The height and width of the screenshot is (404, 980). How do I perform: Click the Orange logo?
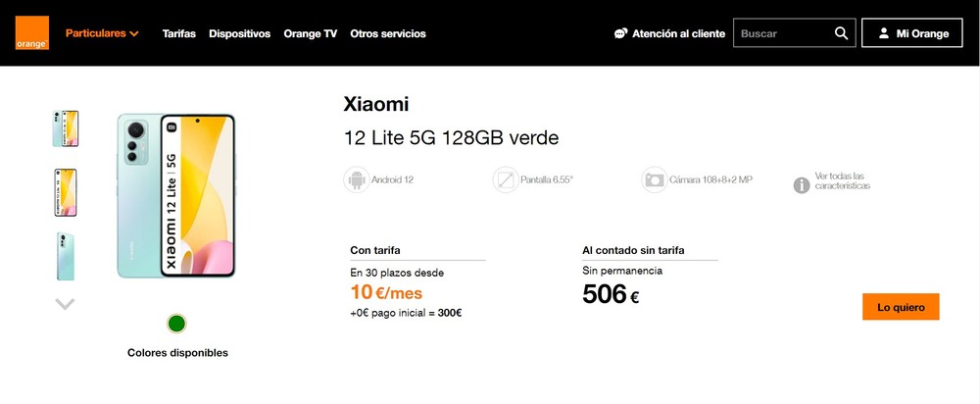click(x=31, y=33)
